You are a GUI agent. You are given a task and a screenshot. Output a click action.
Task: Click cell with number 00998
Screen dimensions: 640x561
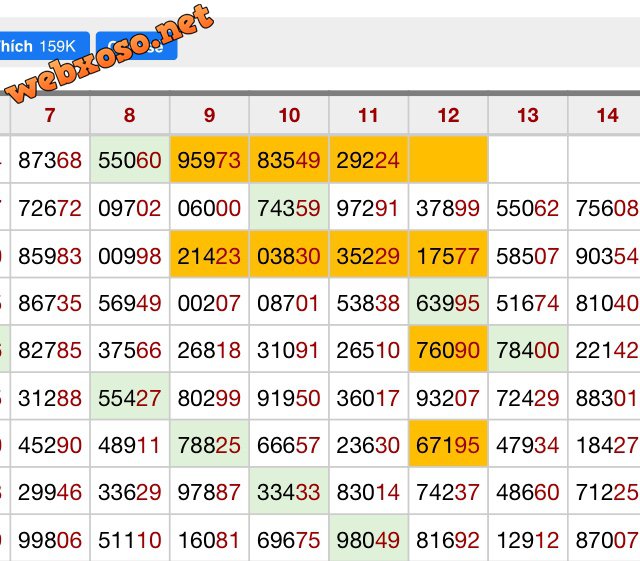129,255
